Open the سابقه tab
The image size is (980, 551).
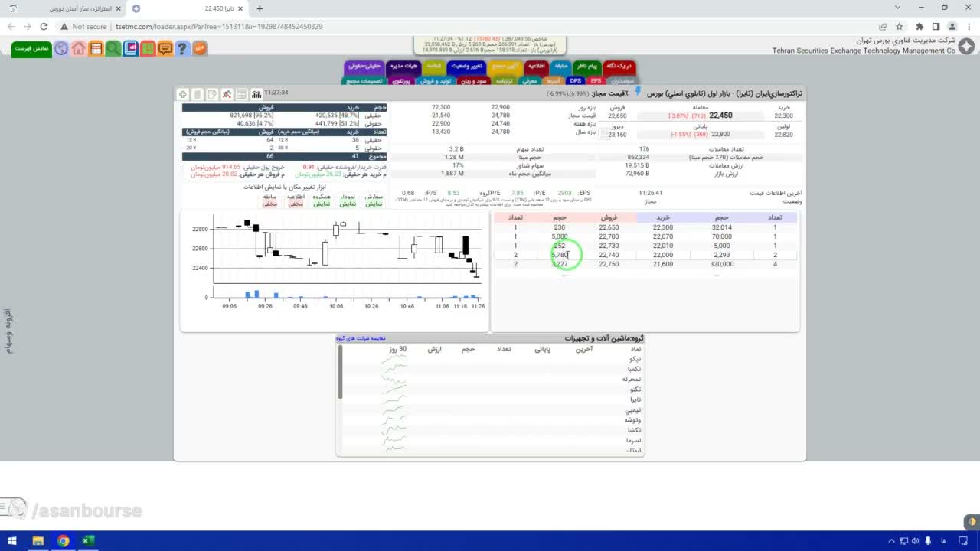[561, 66]
